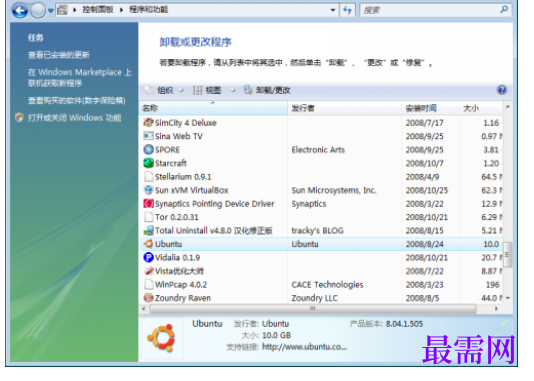
Task: Click the Sun xVM VirtualBox icon
Action: [148, 190]
